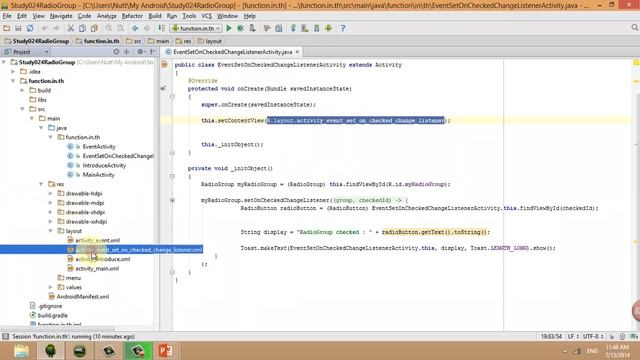Click the Replace magnifier icon in the toolbar
This screenshot has width=640, height=360.
[120, 28]
